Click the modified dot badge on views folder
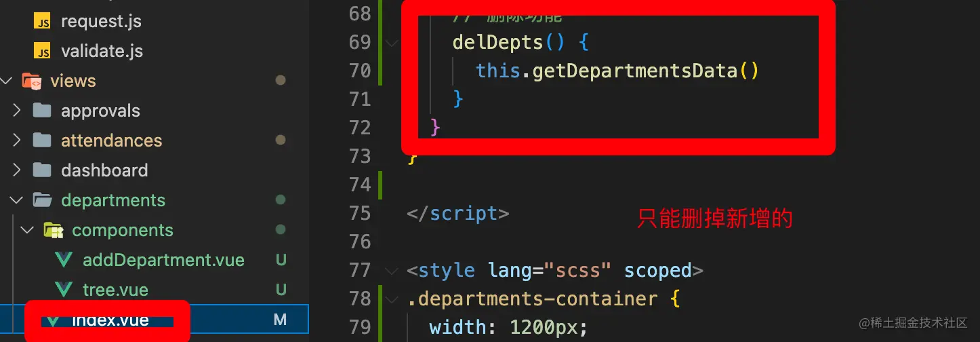This screenshot has height=342, width=980. click(x=281, y=81)
